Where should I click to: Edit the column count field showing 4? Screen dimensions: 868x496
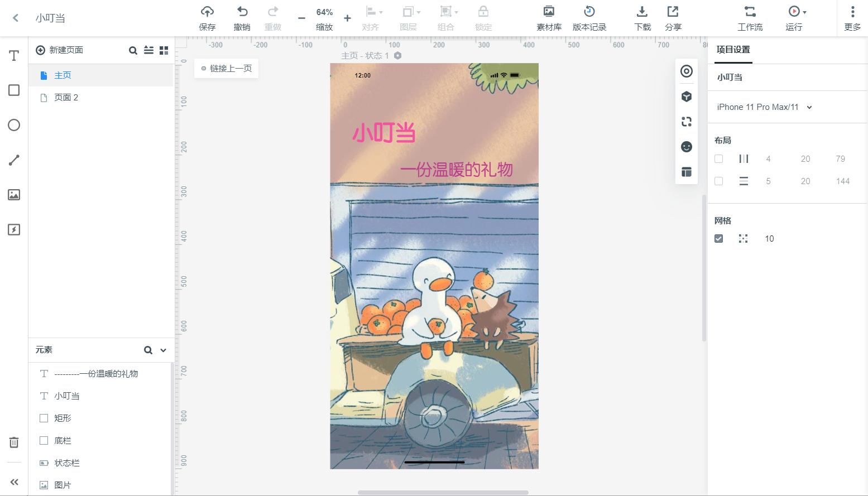768,159
